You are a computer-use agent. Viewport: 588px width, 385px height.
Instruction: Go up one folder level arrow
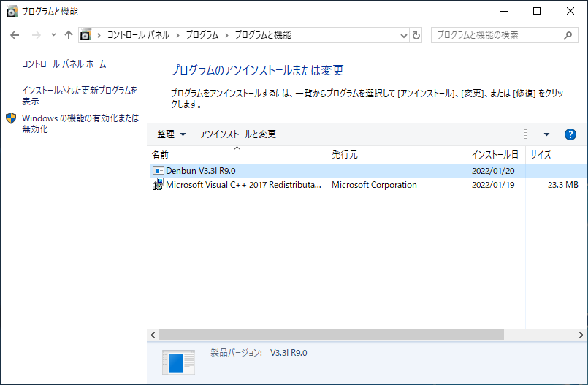(x=68, y=35)
